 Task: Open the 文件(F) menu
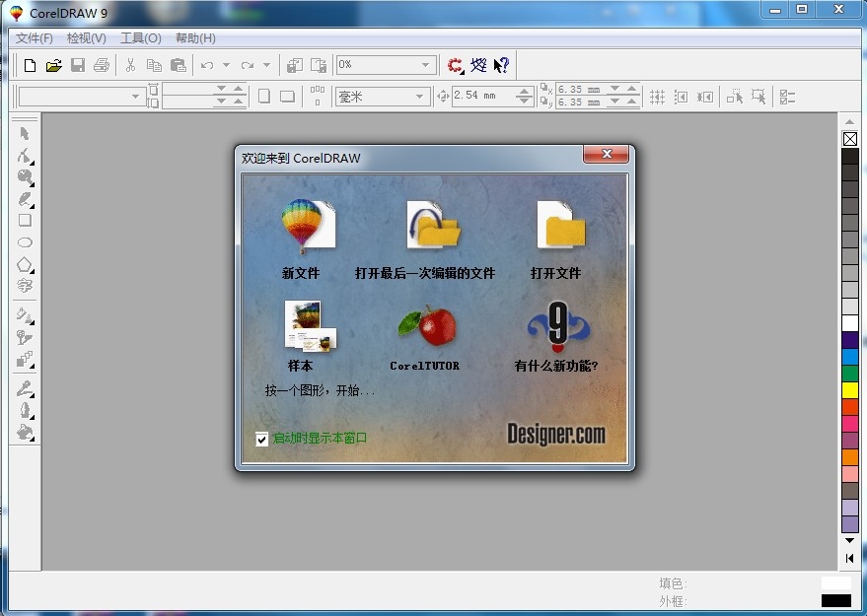point(34,37)
